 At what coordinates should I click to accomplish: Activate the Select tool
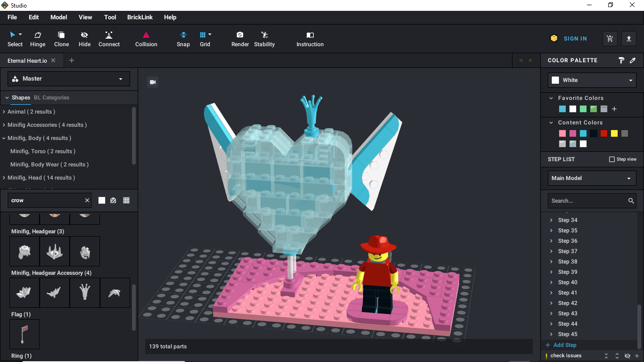click(15, 39)
